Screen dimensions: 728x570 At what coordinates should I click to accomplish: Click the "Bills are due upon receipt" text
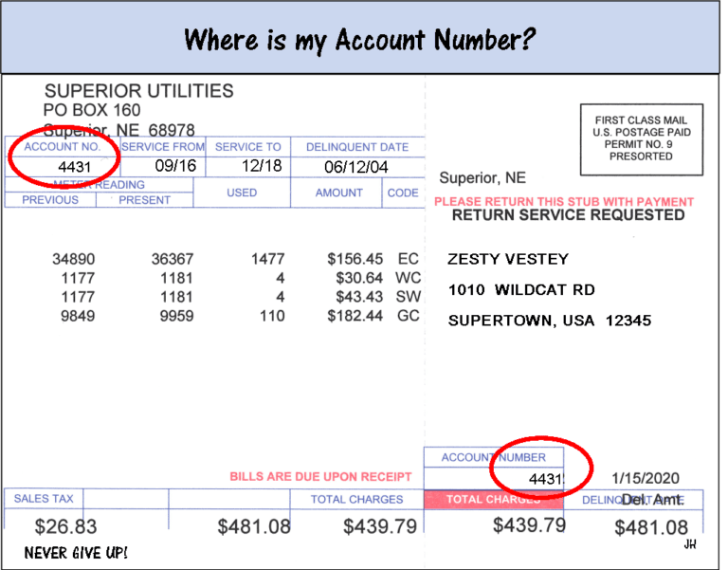pyautogui.click(x=320, y=477)
